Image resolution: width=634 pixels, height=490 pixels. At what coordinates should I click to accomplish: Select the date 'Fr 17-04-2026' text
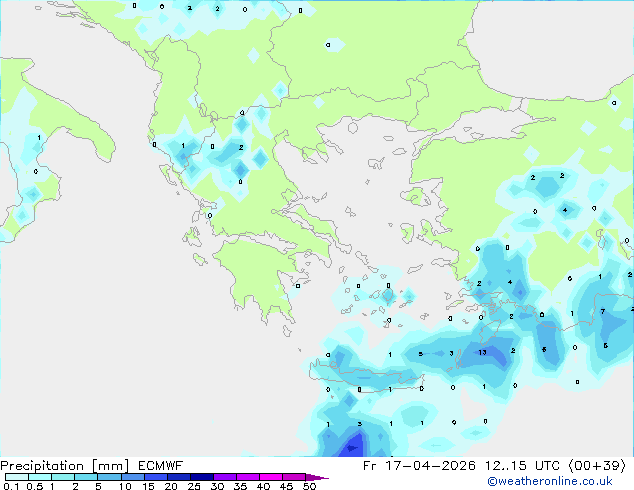(419, 466)
